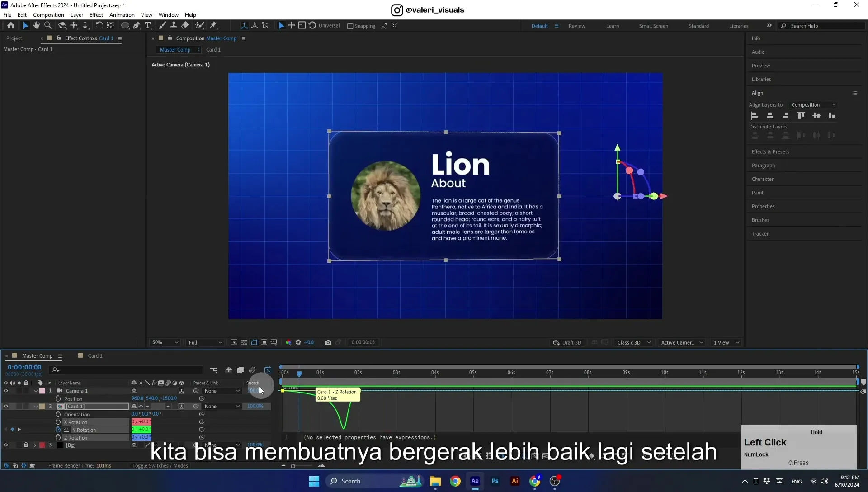Open the Full resolution dropdown

coord(205,342)
